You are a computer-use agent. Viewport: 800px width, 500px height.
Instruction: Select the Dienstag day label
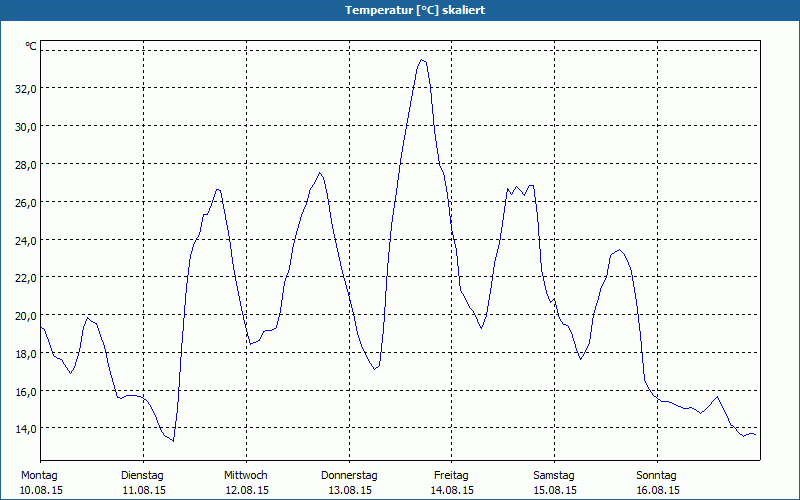(143, 475)
